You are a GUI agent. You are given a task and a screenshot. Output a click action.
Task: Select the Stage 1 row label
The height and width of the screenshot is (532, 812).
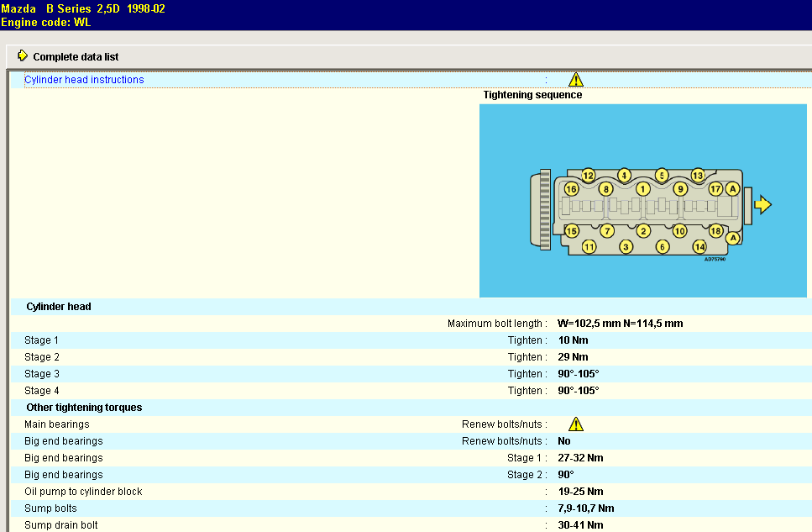click(41, 340)
